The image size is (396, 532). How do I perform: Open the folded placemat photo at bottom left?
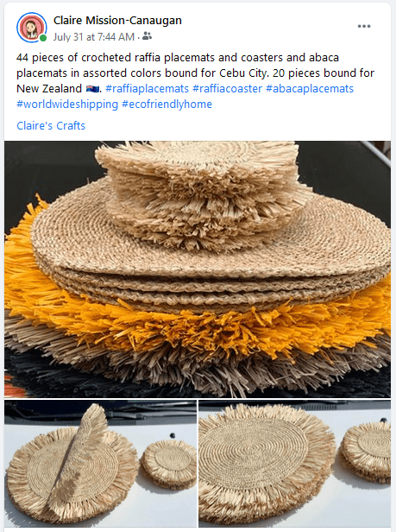tap(100, 464)
